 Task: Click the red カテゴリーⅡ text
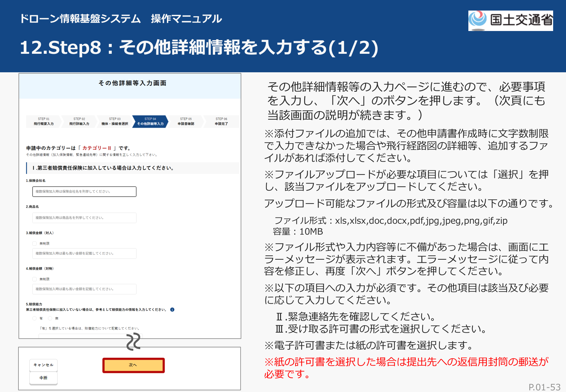pyautogui.click(x=97, y=148)
